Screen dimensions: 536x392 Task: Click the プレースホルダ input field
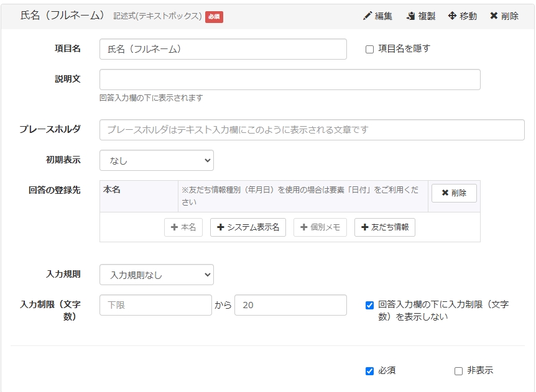[x=312, y=130]
